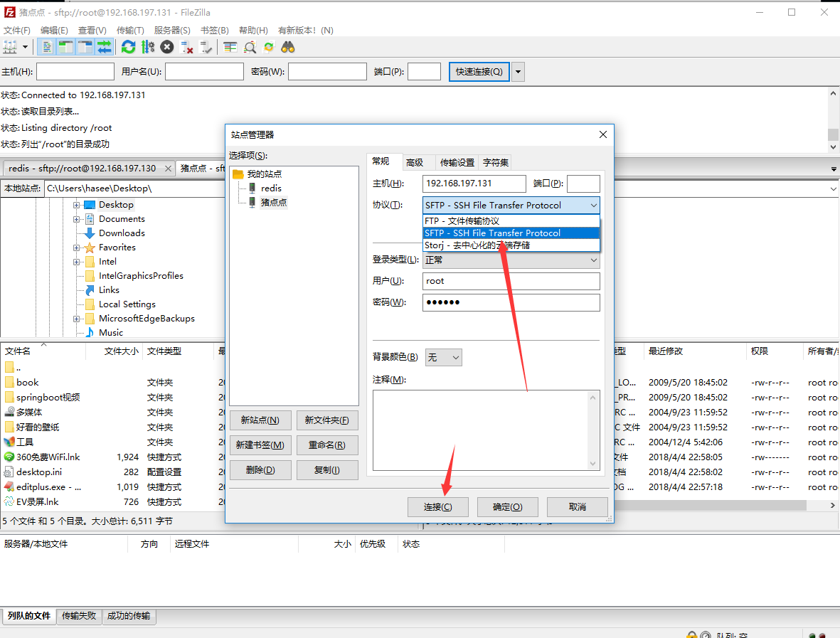Click the 确定(O) button

coord(507,506)
